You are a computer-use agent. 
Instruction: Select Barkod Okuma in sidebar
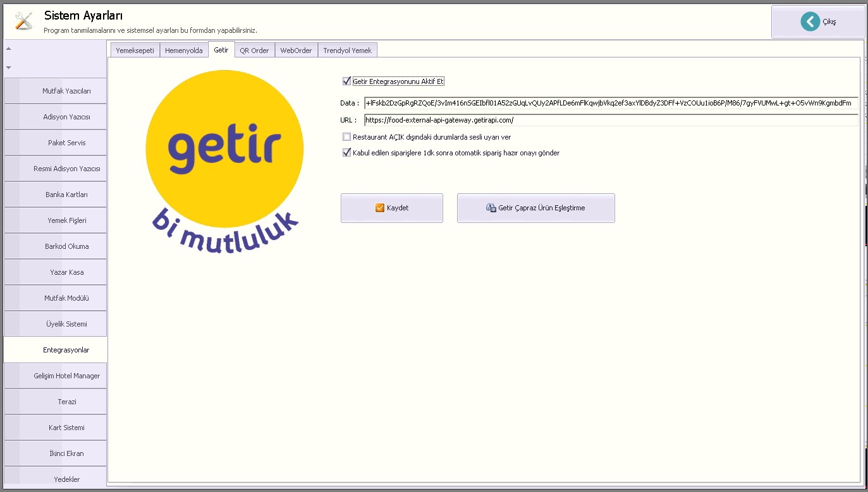tap(56, 246)
